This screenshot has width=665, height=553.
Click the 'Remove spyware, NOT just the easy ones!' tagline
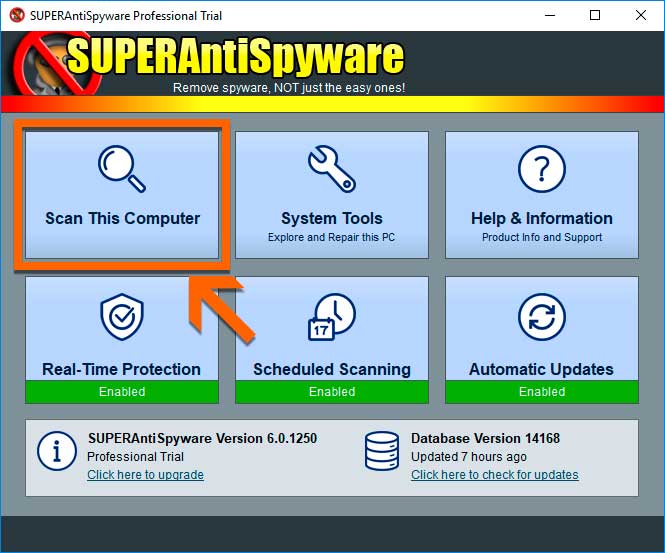pos(289,88)
